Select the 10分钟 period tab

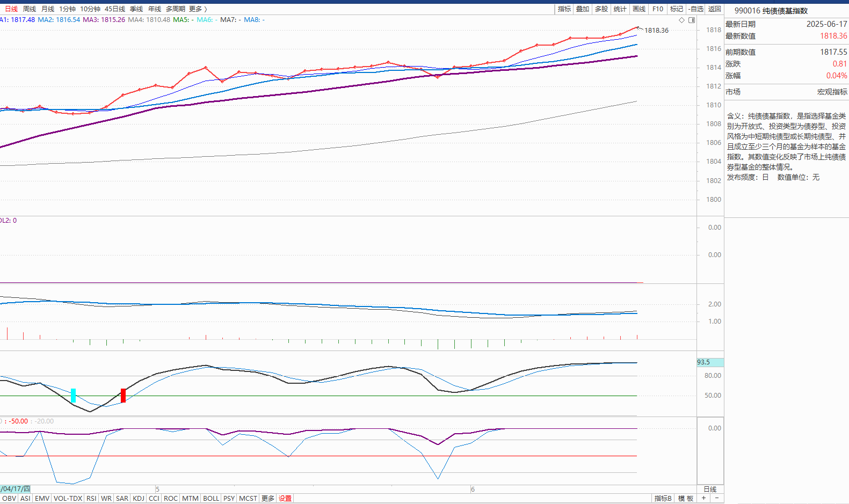point(90,9)
